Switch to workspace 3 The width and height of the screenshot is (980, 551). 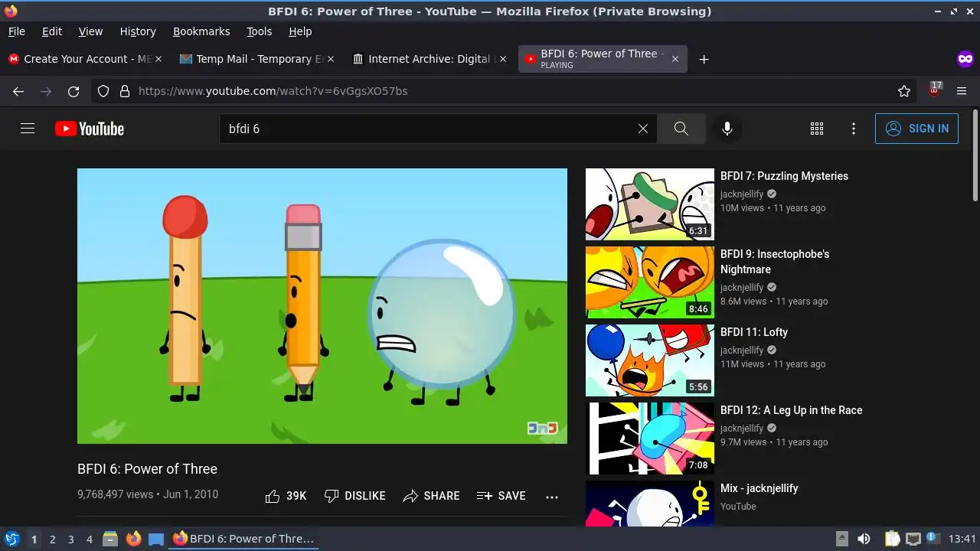70,539
